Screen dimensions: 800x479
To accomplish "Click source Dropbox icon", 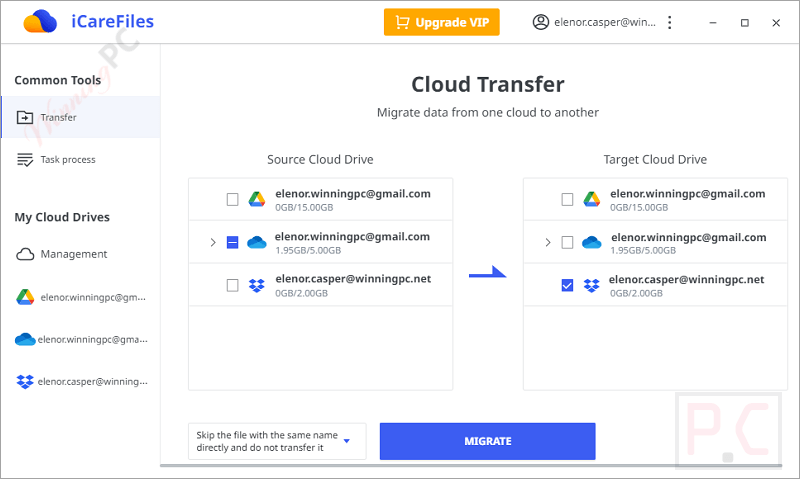I will pyautogui.click(x=257, y=285).
